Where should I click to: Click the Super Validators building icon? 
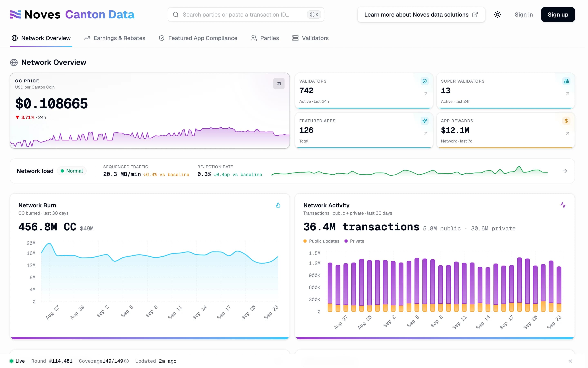tap(566, 81)
